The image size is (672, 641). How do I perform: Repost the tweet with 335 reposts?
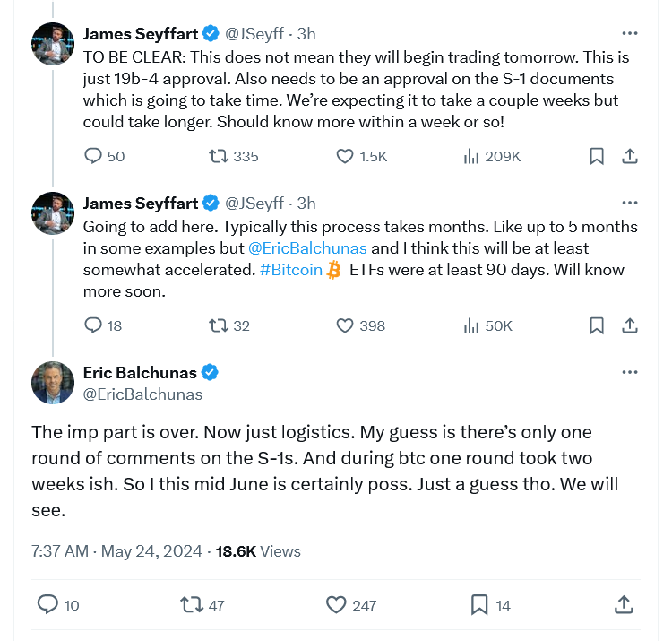[217, 156]
